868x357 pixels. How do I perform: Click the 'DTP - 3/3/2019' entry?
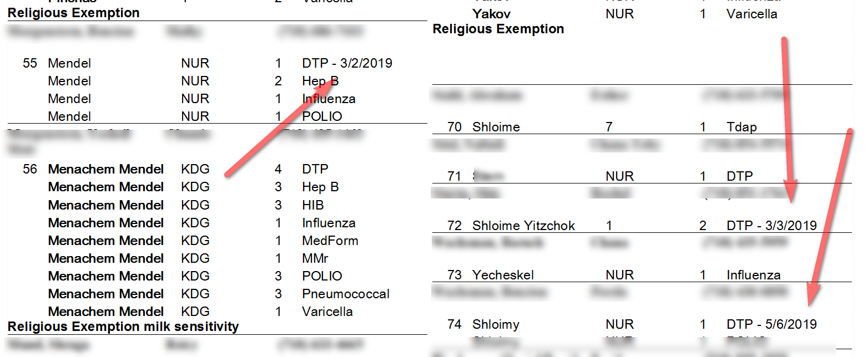pos(771,226)
